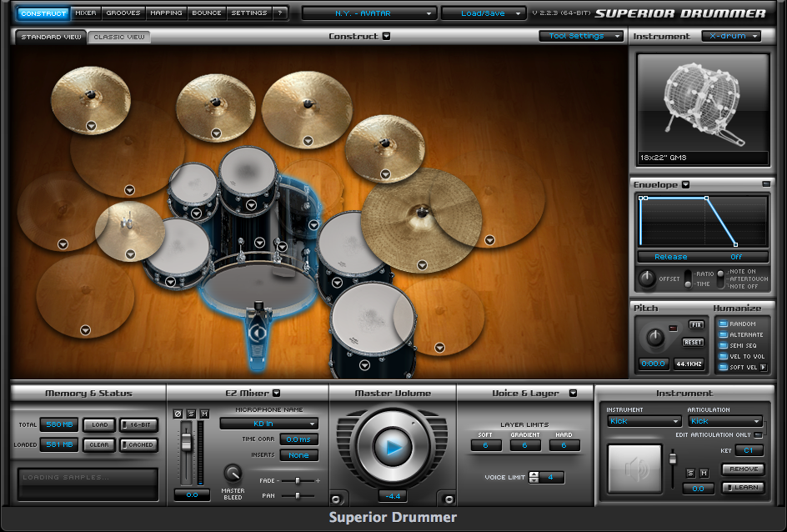Open the N.Y. - Avatar library dropdown

(368, 13)
